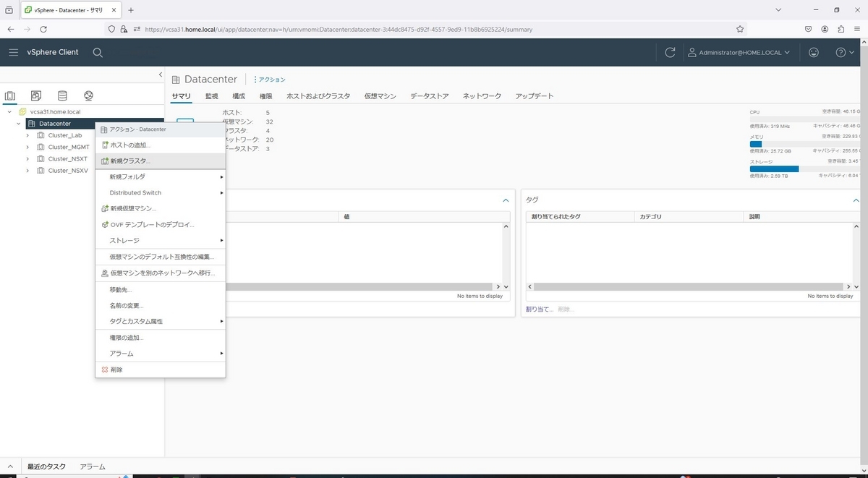Collapse the vcsa31.home.local tree node
This screenshot has height=478, width=868.
[x=9, y=112]
